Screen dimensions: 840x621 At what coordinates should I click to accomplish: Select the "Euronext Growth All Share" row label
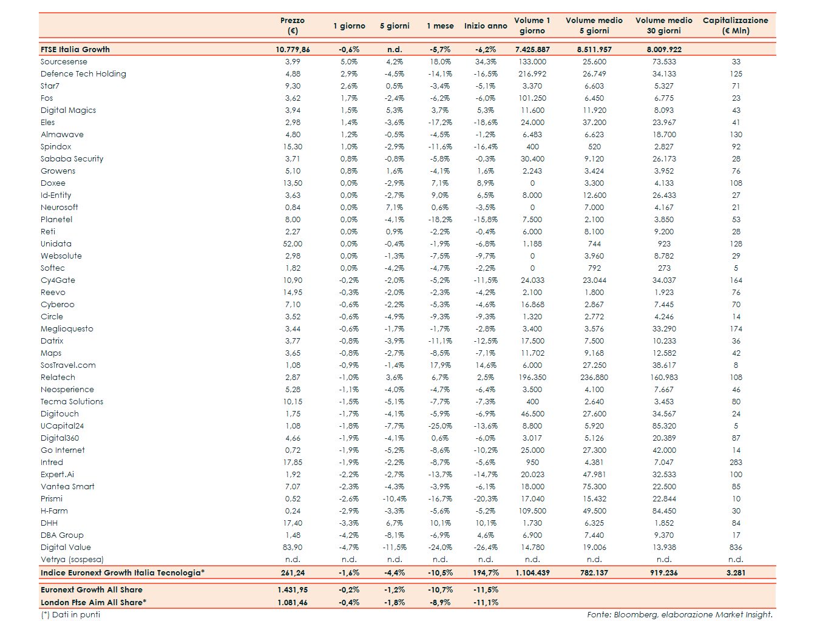point(92,589)
